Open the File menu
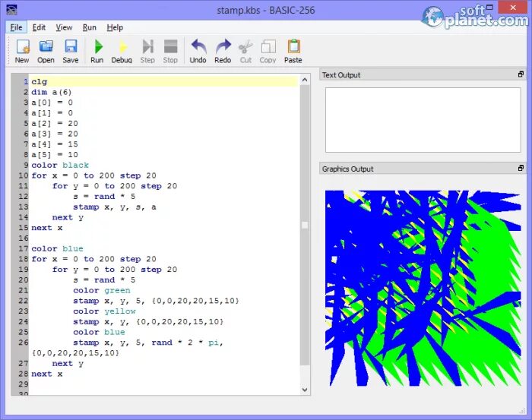This screenshot has width=532, height=420. pos(16,27)
